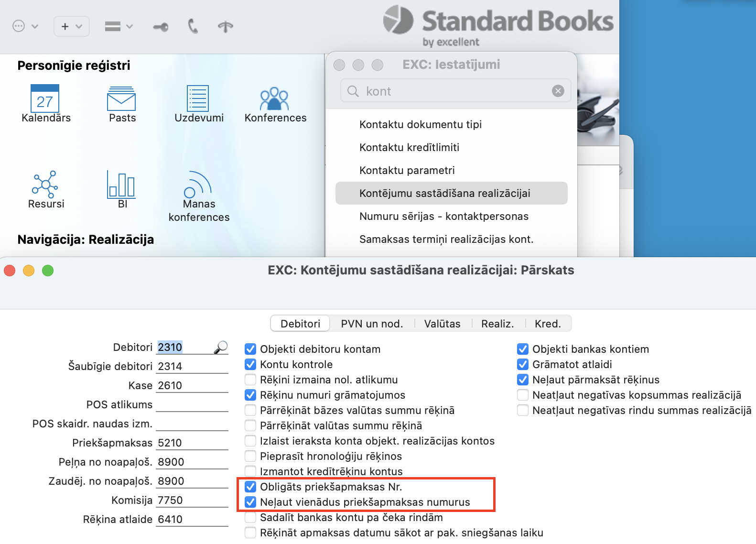This screenshot has width=756, height=544.
Task: Open the Kalendārs register
Action: click(45, 99)
